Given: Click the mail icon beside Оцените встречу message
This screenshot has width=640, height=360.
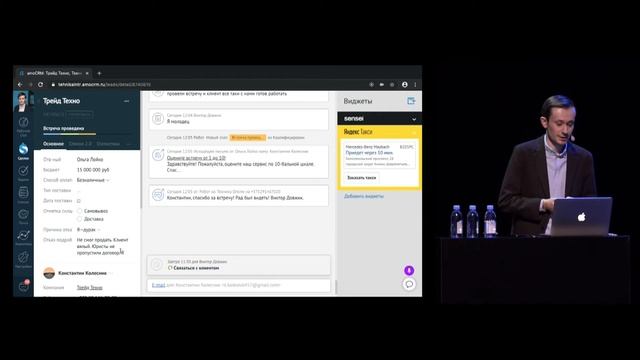Looking at the screenshot, I should (158, 155).
